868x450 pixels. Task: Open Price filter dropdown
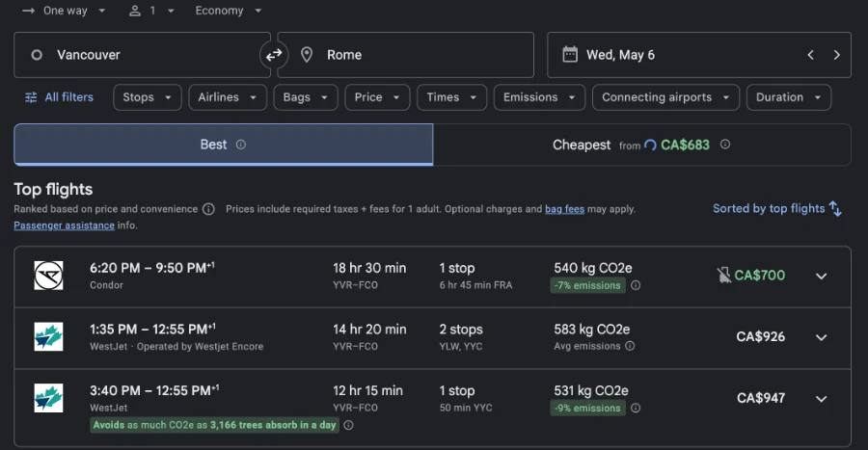tap(377, 97)
